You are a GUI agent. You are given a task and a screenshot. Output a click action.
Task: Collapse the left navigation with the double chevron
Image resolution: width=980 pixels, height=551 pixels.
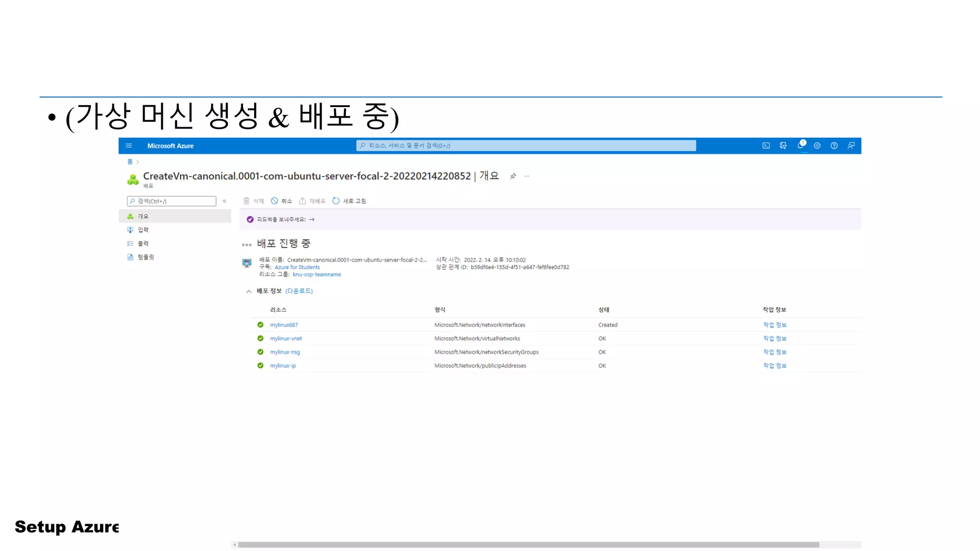pyautogui.click(x=224, y=201)
